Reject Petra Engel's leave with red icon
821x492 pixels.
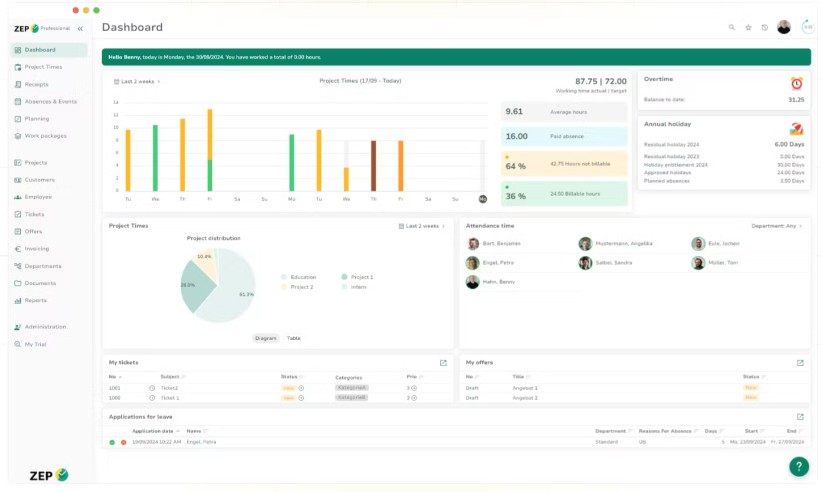[x=124, y=442]
